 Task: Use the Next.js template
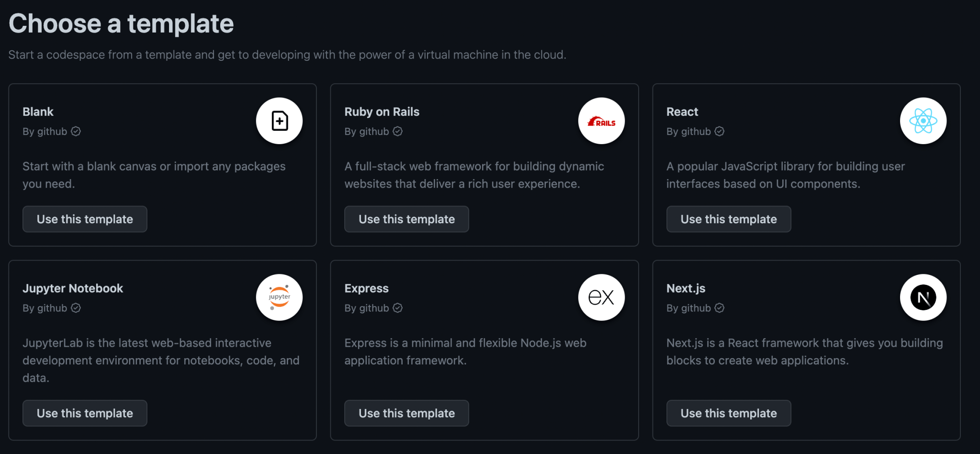click(x=728, y=413)
